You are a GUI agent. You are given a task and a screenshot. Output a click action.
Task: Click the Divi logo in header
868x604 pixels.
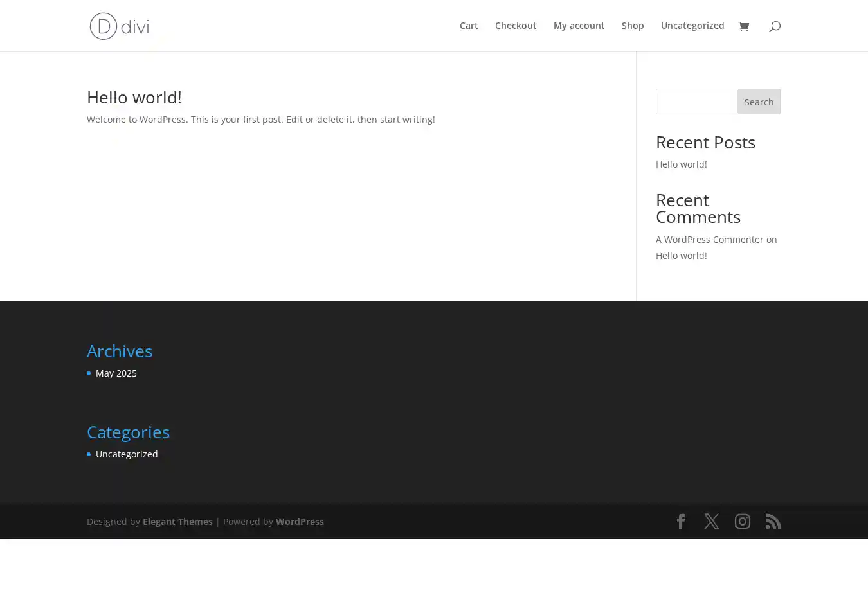119,26
